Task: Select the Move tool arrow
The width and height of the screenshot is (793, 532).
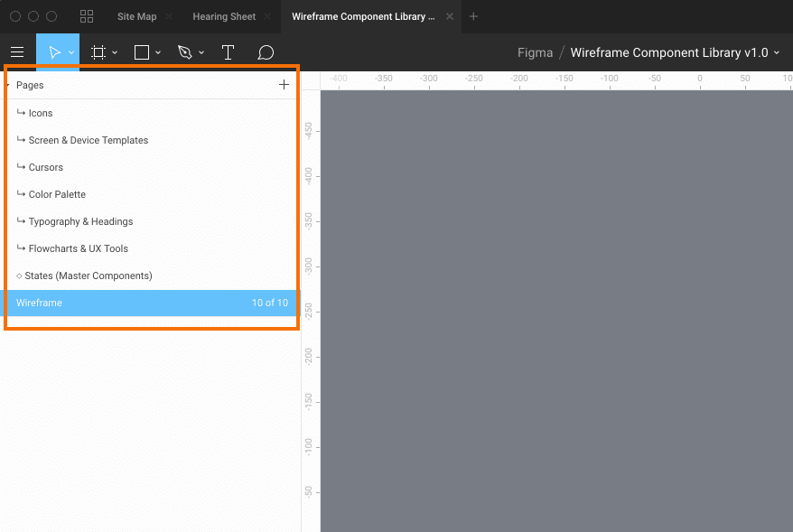Action: coord(54,52)
